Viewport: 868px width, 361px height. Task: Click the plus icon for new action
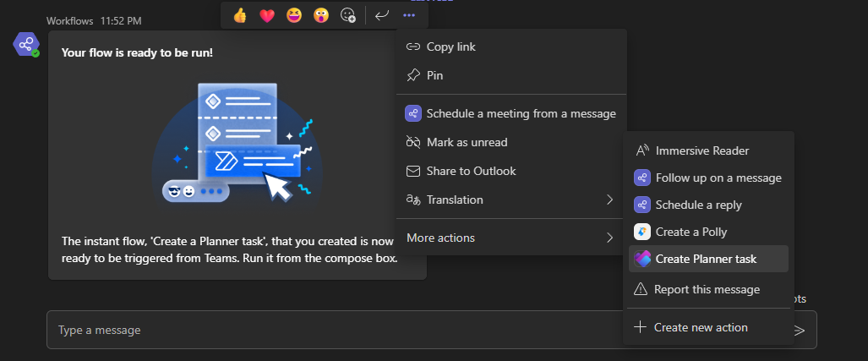point(640,327)
